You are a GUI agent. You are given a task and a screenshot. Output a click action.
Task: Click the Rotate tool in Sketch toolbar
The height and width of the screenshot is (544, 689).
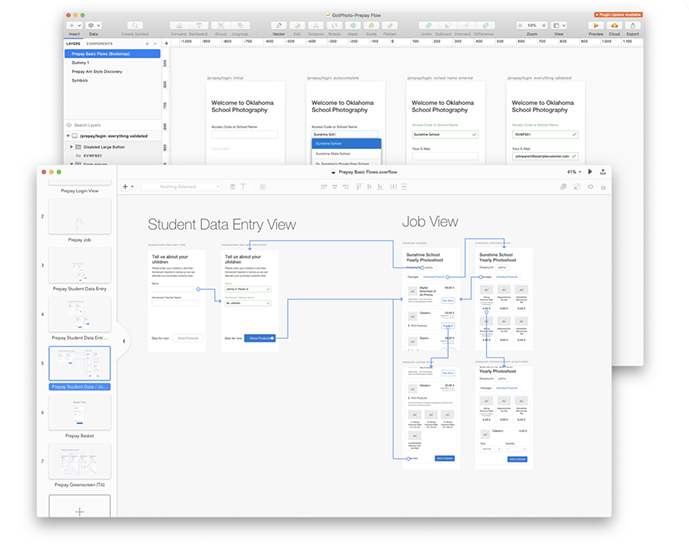334,25
